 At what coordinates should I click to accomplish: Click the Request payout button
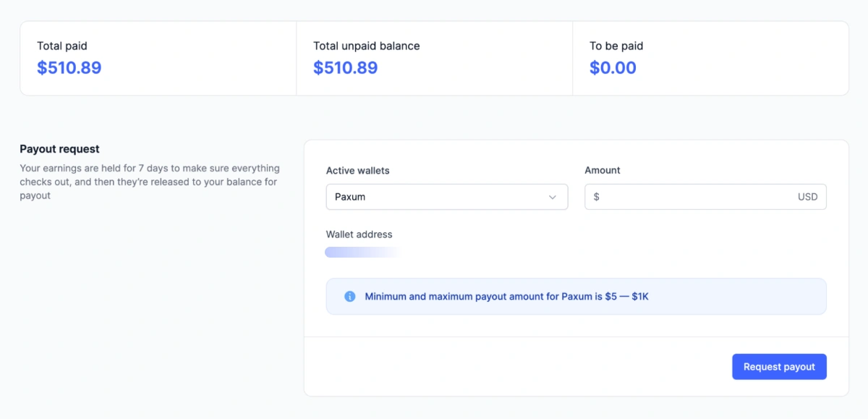click(x=779, y=366)
